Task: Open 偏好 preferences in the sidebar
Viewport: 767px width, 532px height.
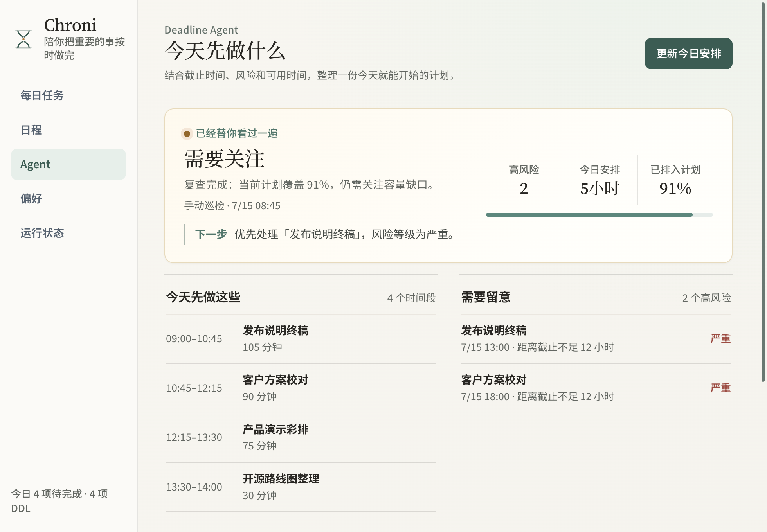Action: pyautogui.click(x=68, y=199)
